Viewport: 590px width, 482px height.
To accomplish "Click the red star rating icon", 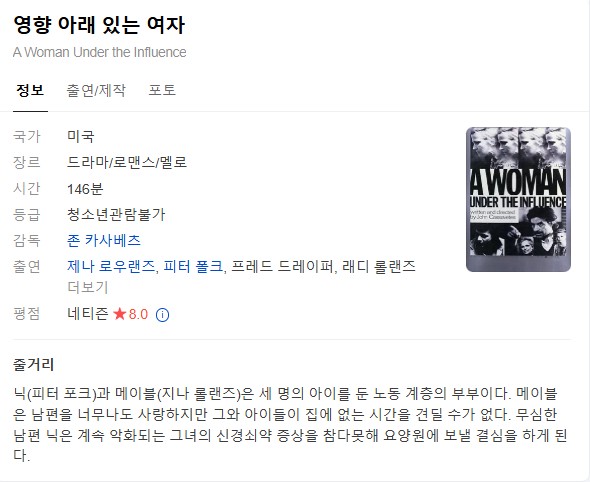I will click(120, 313).
